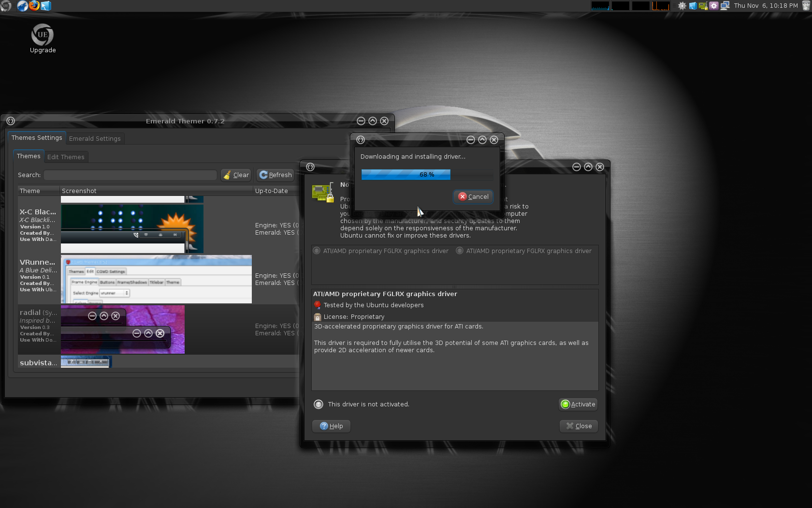Click the '3D-accelerated proprietary graphics driver' description
Screen dimensions: 812x508
click(399, 327)
